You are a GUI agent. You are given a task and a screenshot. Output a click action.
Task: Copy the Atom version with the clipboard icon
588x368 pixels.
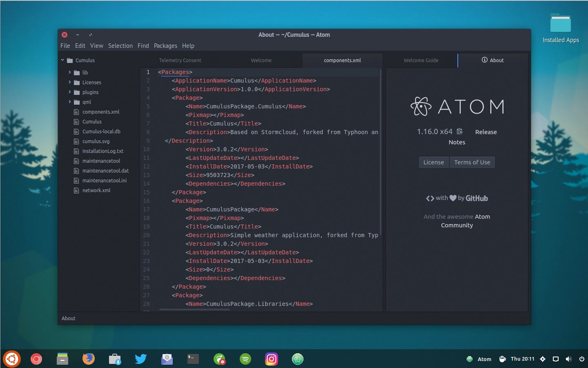tap(460, 131)
